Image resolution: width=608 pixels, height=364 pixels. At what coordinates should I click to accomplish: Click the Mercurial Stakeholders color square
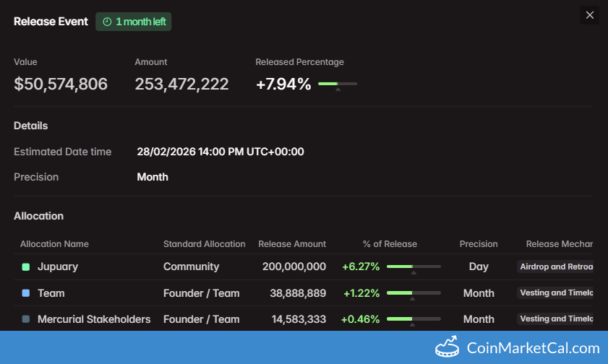(x=26, y=319)
